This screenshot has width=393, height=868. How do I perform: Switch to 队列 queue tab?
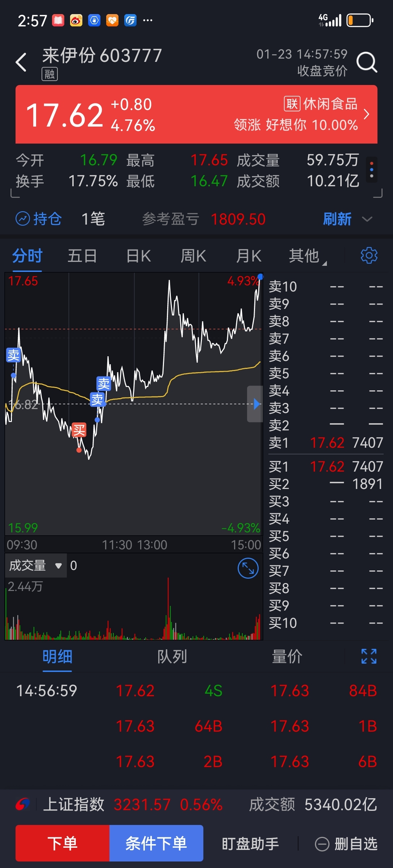click(172, 656)
